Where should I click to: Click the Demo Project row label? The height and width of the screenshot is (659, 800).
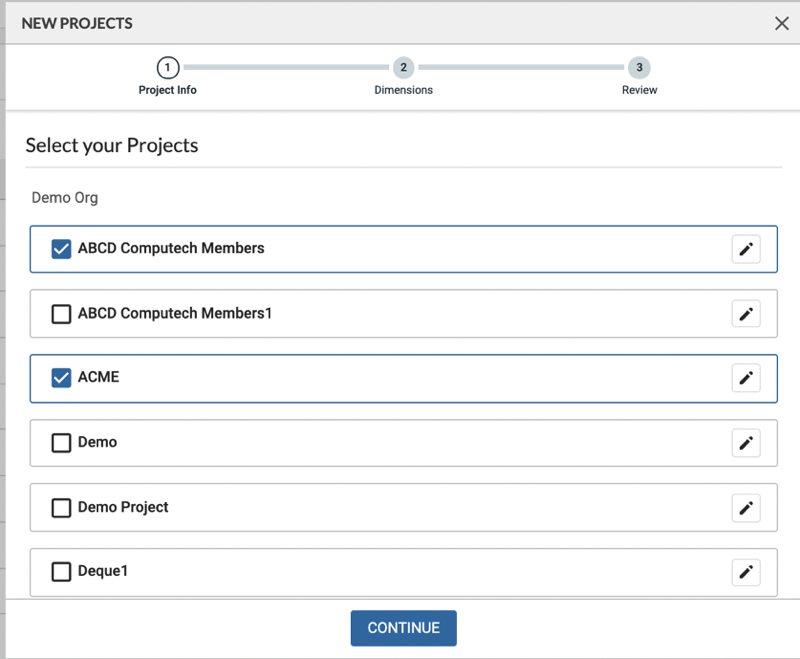[123, 507]
